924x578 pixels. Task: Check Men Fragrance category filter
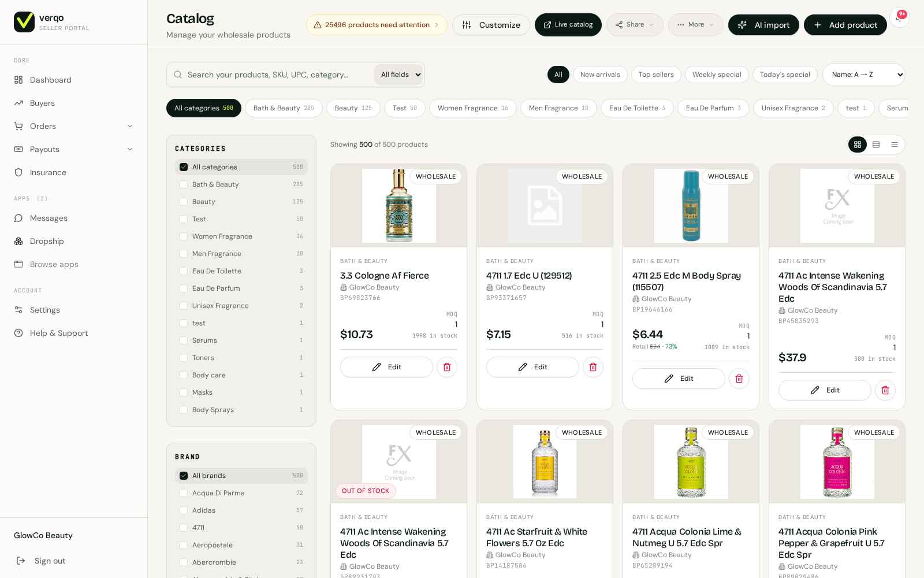(x=184, y=254)
